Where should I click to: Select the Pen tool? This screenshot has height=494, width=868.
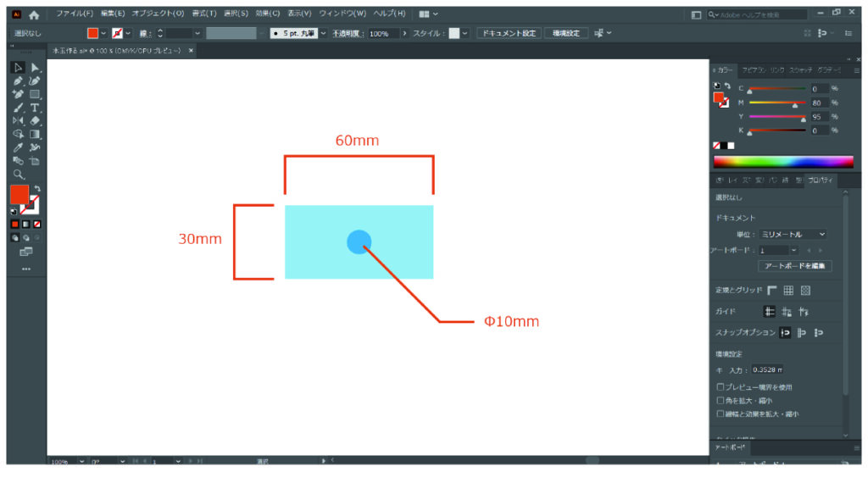18,80
